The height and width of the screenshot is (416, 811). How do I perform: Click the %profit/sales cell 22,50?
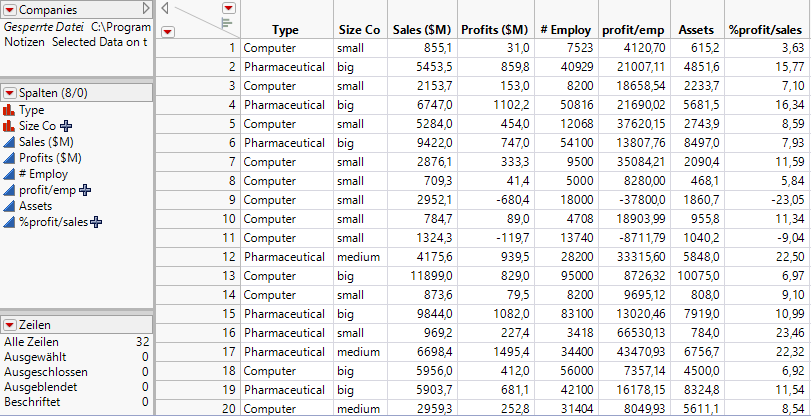768,257
